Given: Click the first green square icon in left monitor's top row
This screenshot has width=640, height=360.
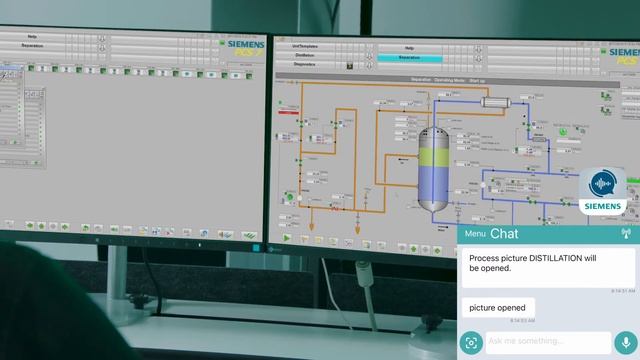Looking at the screenshot, I should point(31,68).
